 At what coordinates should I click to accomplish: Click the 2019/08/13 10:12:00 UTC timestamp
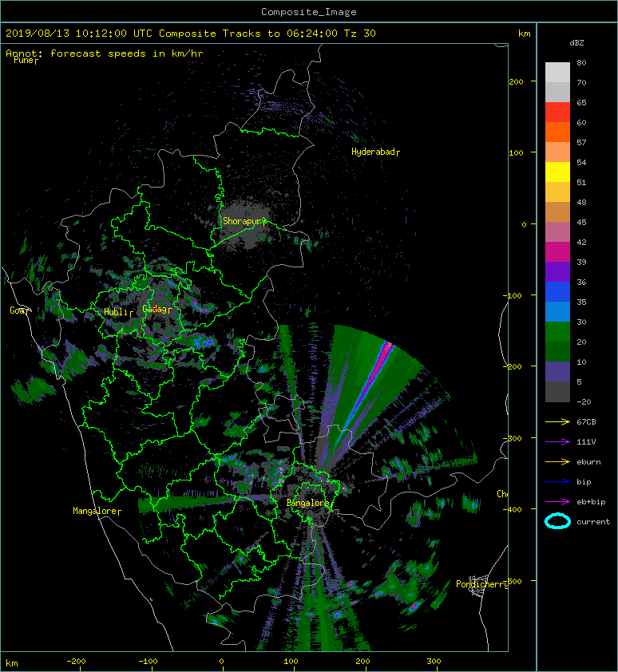[x=78, y=34]
